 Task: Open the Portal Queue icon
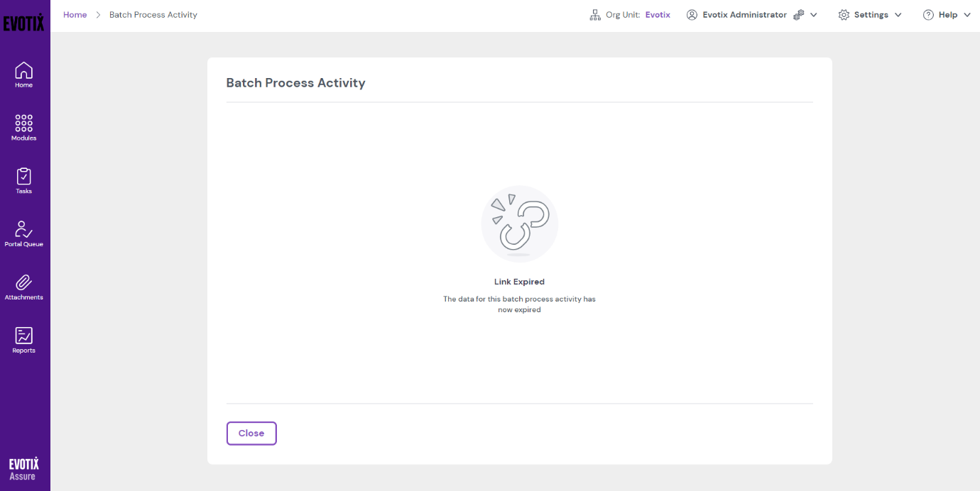pos(23,229)
